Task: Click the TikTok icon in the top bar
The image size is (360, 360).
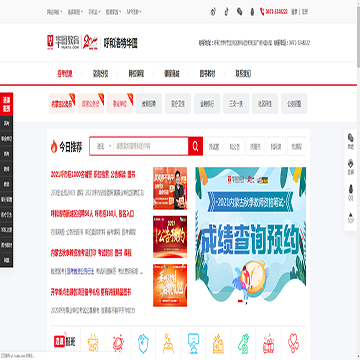Action: [227, 12]
